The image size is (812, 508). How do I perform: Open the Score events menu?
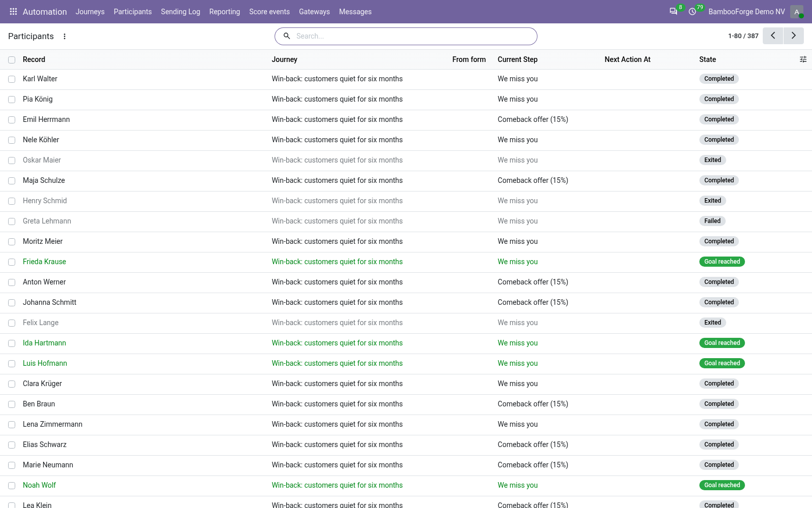(x=269, y=12)
